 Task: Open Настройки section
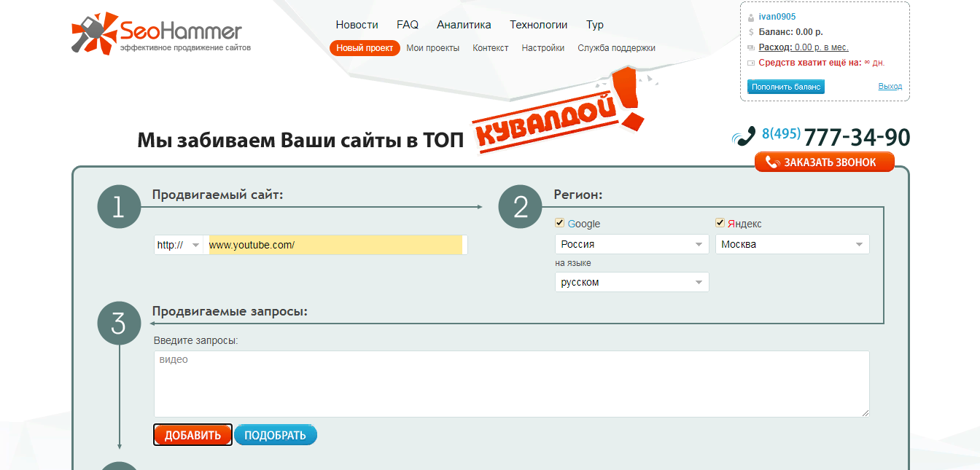pyautogui.click(x=543, y=48)
